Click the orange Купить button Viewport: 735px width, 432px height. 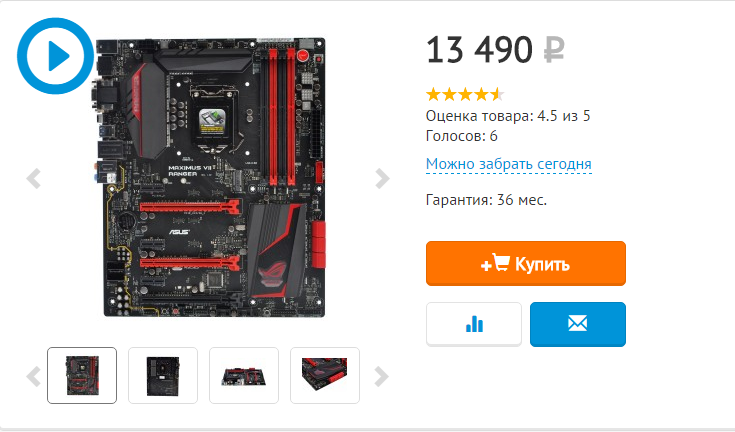pyautogui.click(x=525, y=263)
